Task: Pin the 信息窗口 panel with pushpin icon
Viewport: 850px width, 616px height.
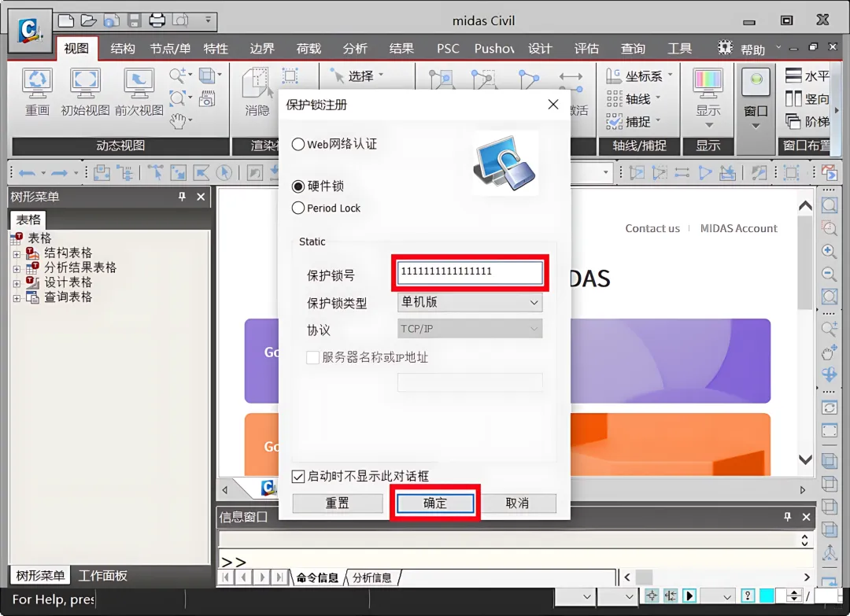Action: [787, 517]
